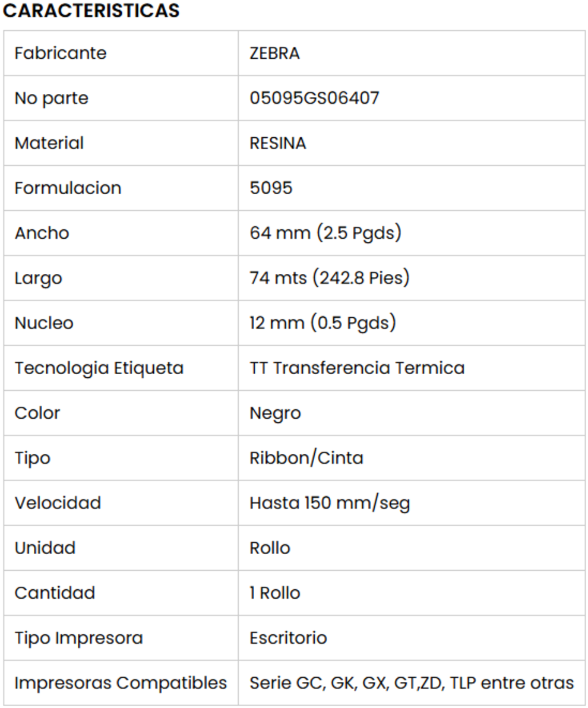Image resolution: width=588 pixels, height=708 pixels.
Task: Click the Unidad row label
Action: tap(45, 548)
